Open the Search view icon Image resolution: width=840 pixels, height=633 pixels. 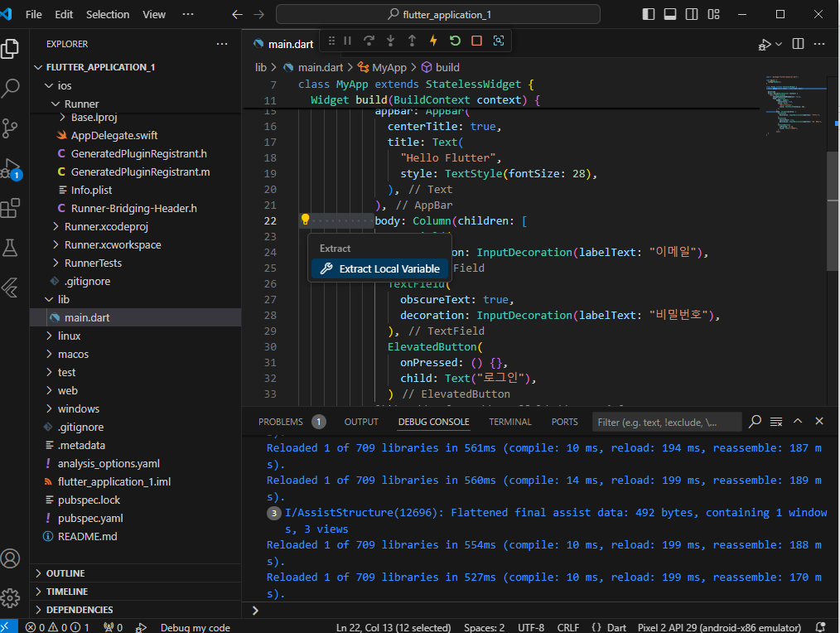point(10,89)
